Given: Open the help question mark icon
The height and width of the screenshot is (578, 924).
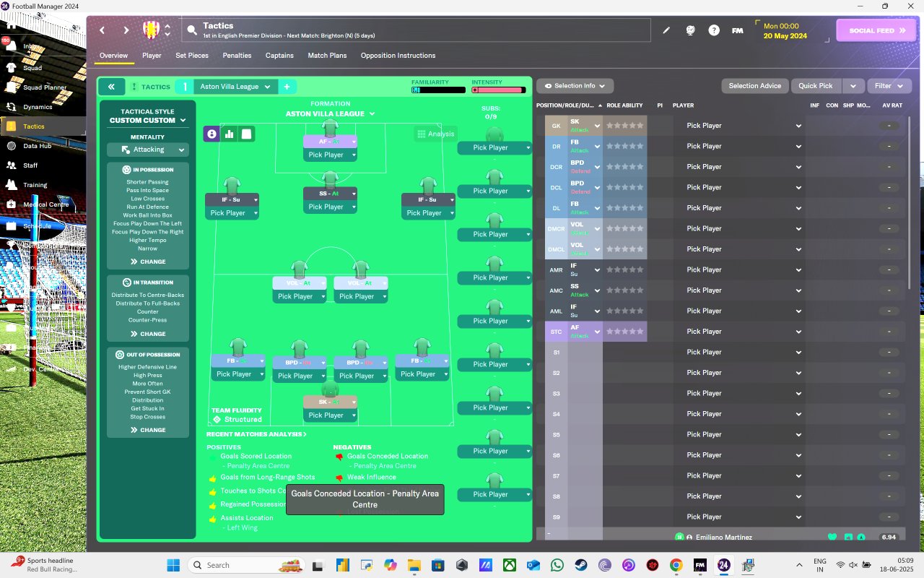Looking at the screenshot, I should point(714,30).
